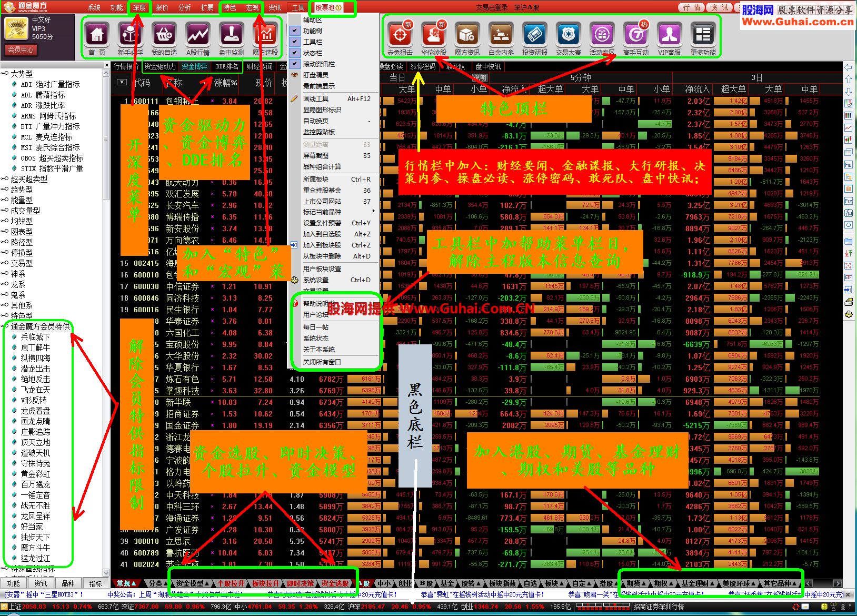Open the 盘中监测 monitoring icon
This screenshot has height=616, width=857.
[232, 35]
